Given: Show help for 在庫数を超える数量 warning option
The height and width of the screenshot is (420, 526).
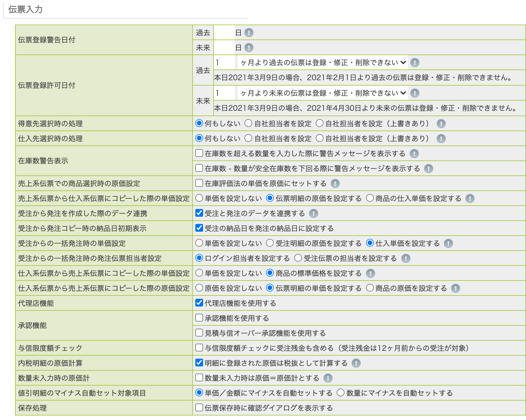Looking at the screenshot, I should click(414, 154).
